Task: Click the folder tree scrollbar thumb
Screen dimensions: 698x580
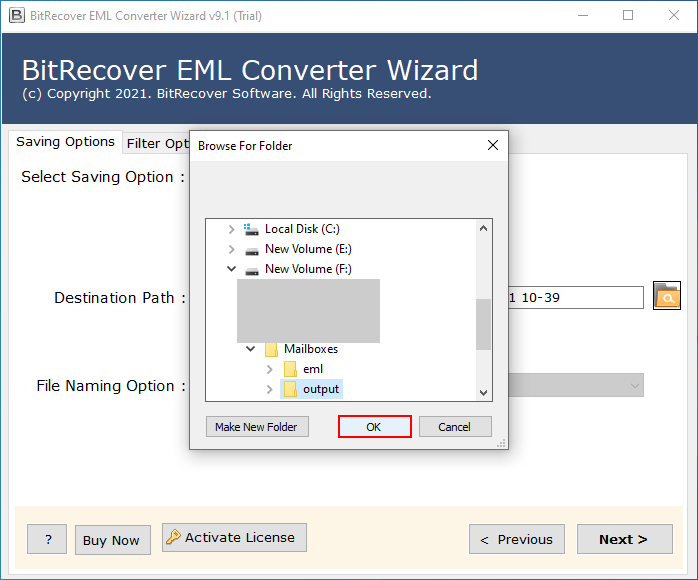Action: coord(483,324)
